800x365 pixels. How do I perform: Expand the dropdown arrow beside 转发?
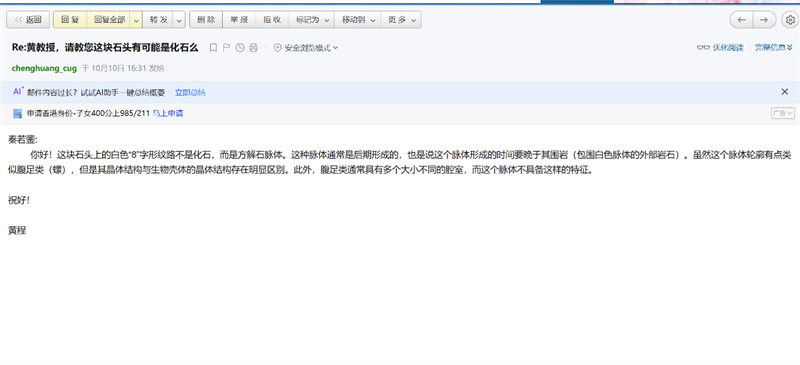(179, 20)
